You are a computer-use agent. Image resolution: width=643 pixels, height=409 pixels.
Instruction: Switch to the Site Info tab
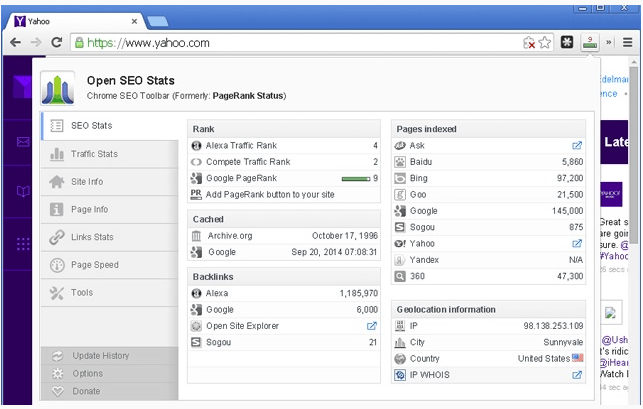click(110, 182)
